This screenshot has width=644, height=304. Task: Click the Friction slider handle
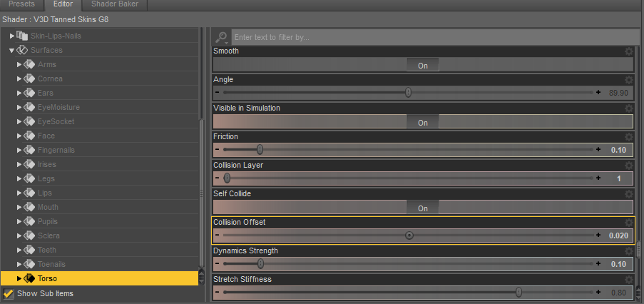(x=260, y=150)
